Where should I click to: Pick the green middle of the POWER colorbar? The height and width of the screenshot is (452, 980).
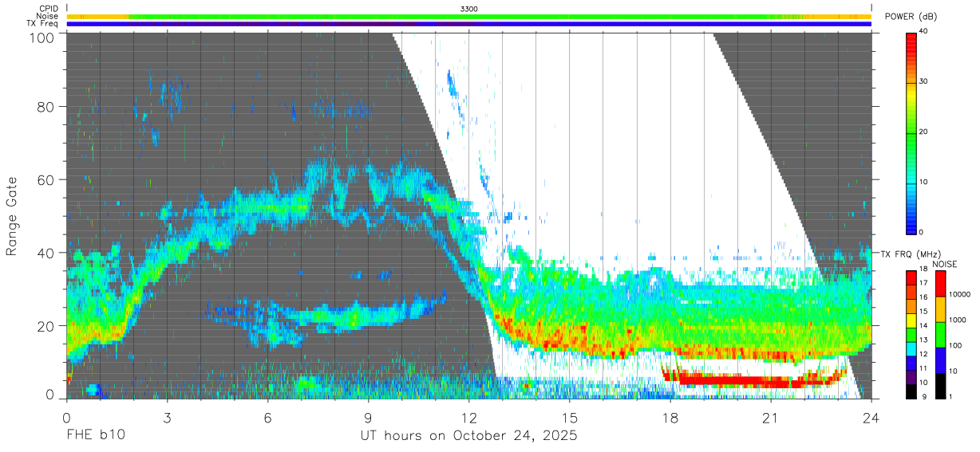point(911,132)
